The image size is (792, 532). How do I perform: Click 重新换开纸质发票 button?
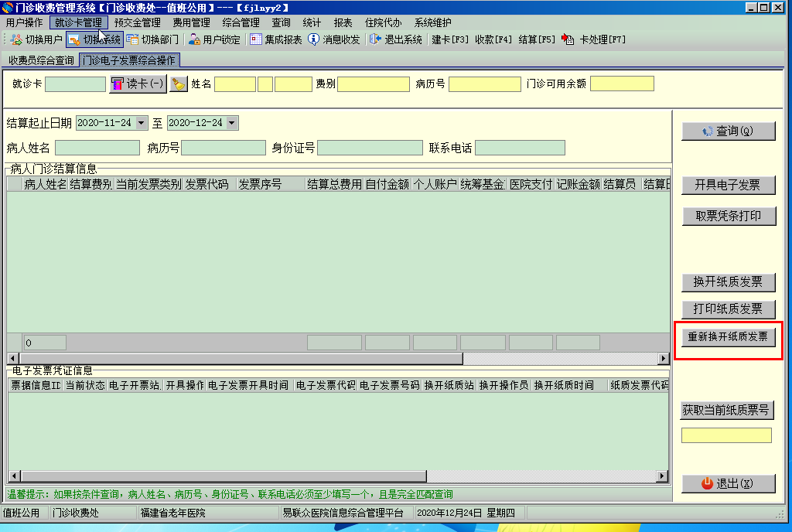pos(728,336)
